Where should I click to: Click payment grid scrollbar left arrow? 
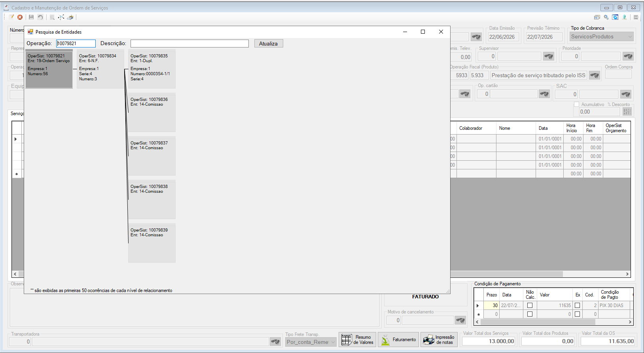point(477,322)
